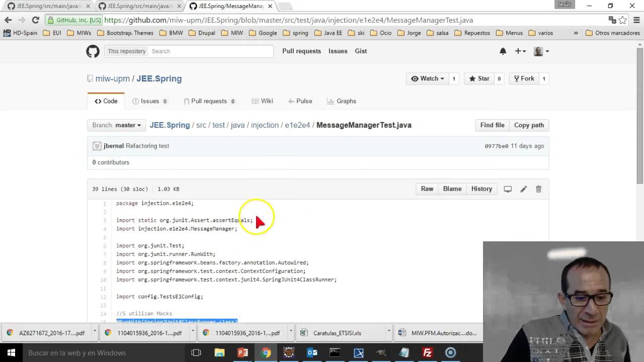
Task: Show more bookmarks chevron
Action: [x=576, y=33]
